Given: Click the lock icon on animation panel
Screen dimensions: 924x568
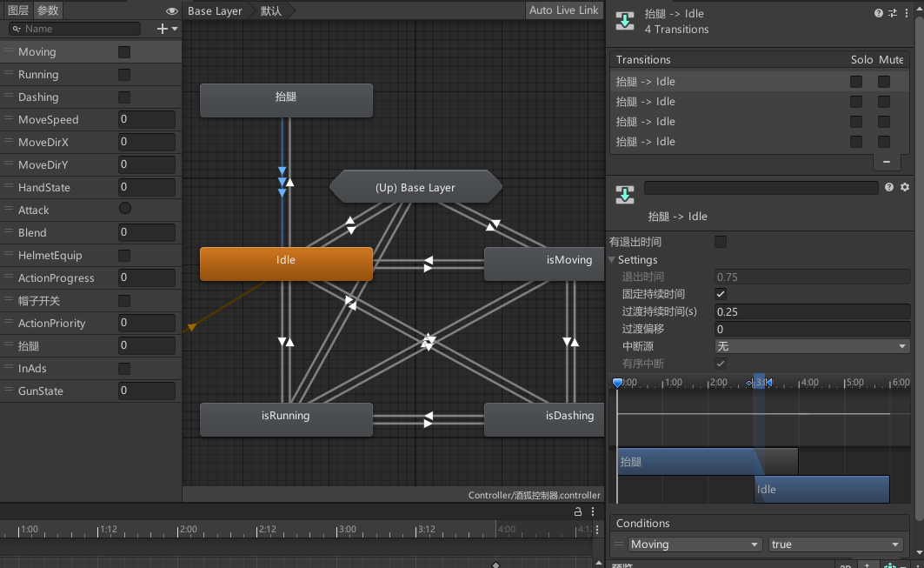Looking at the screenshot, I should 578,512.
